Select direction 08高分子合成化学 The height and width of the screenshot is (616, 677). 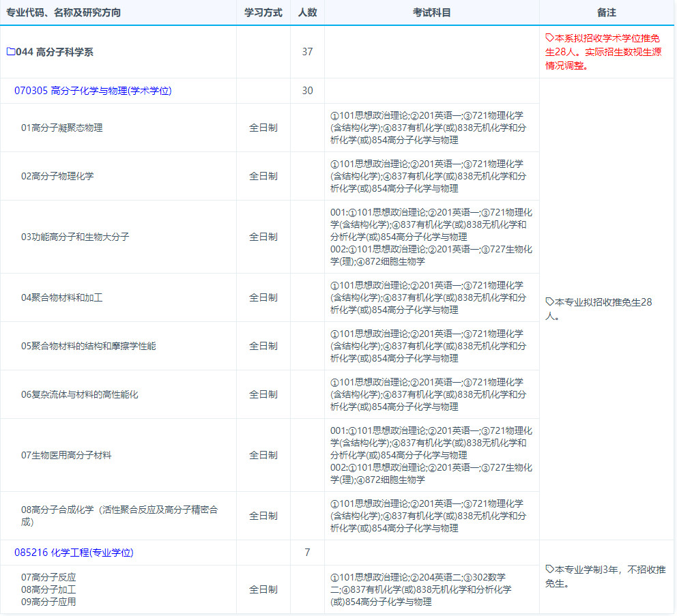click(x=119, y=510)
